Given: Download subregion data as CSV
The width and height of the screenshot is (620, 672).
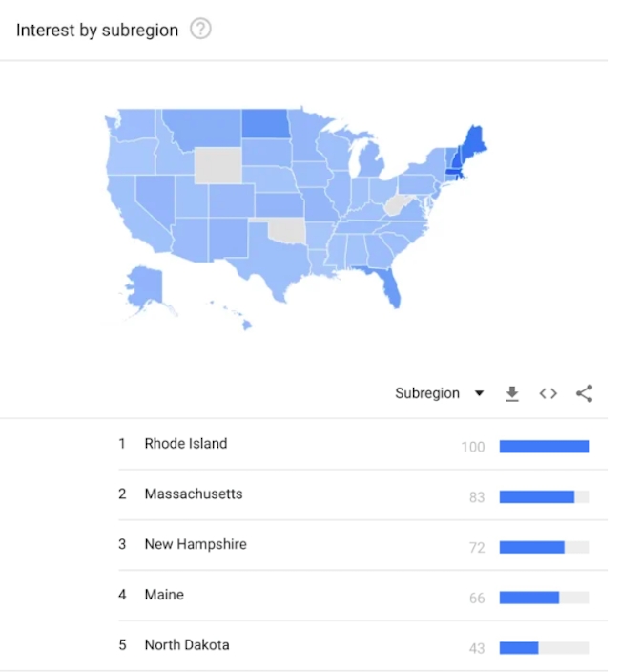Looking at the screenshot, I should pyautogui.click(x=512, y=393).
